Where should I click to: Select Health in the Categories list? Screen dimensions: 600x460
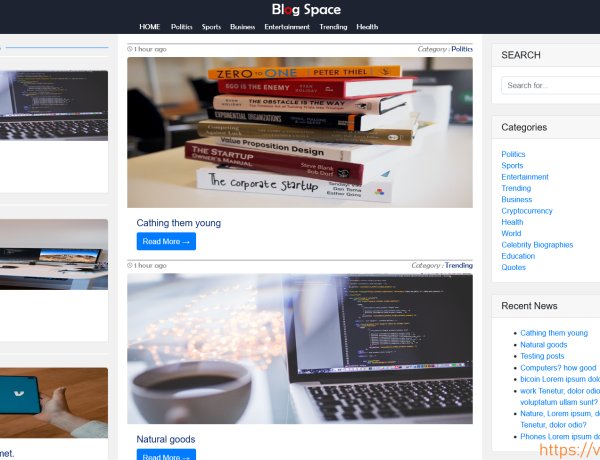pyautogui.click(x=512, y=222)
